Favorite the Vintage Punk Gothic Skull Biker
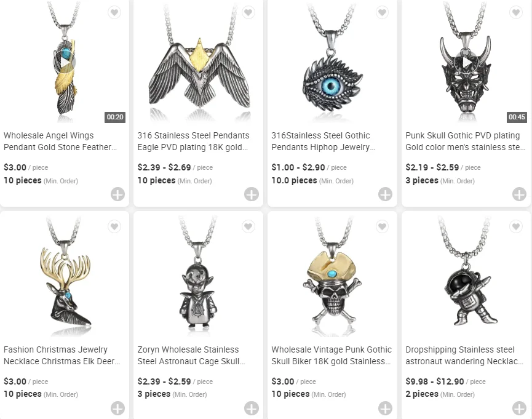 (383, 226)
